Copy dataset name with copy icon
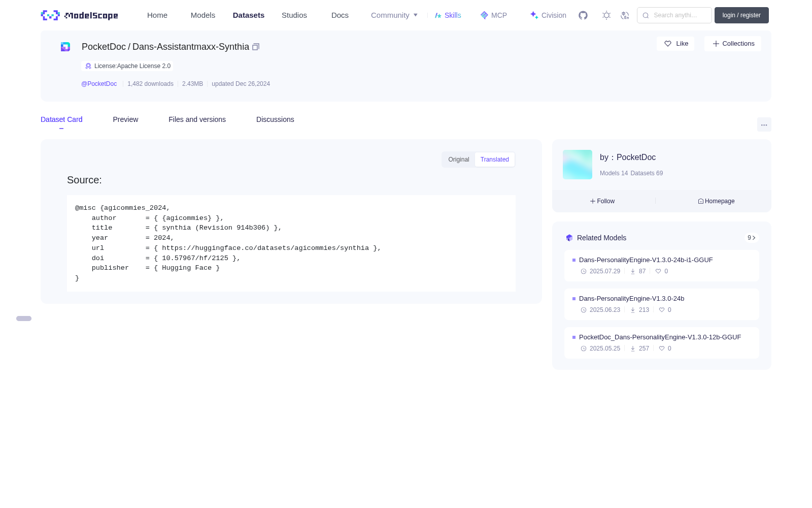This screenshot has width=812, height=508. click(256, 47)
